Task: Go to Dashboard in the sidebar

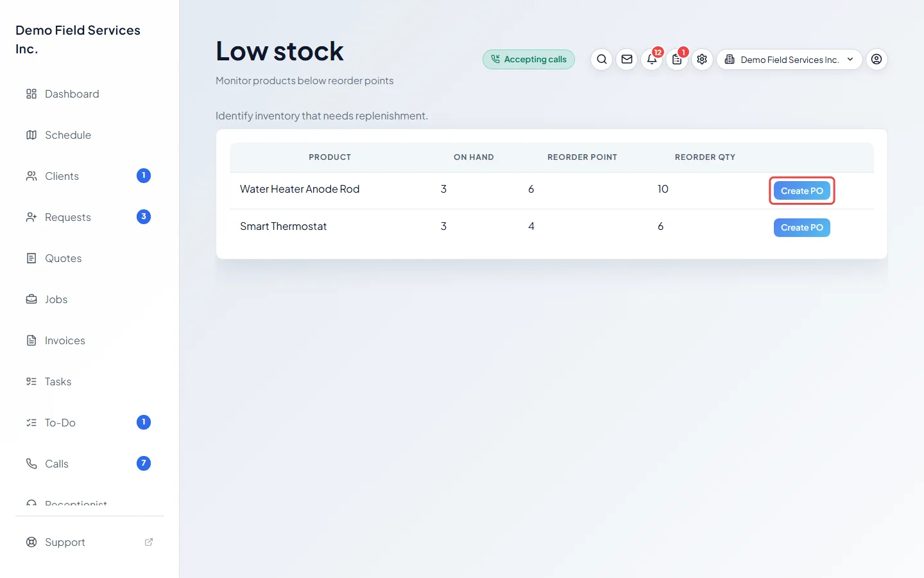Action: (90, 94)
